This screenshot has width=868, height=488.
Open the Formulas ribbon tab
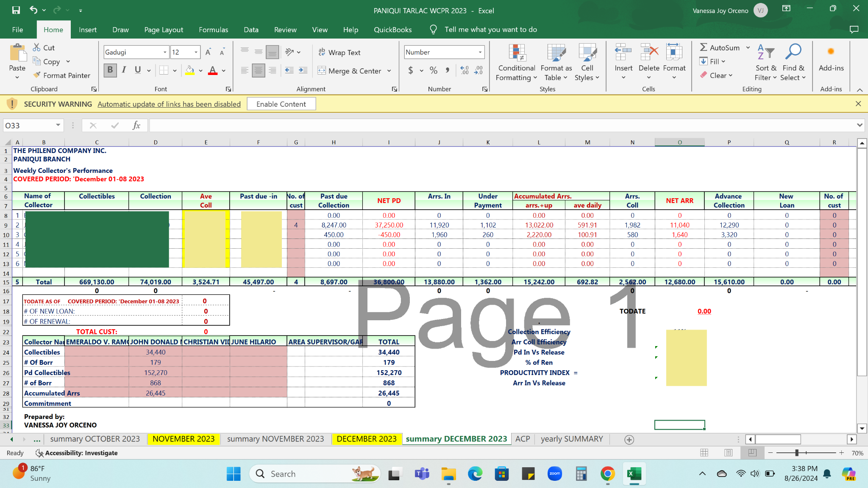tap(213, 30)
